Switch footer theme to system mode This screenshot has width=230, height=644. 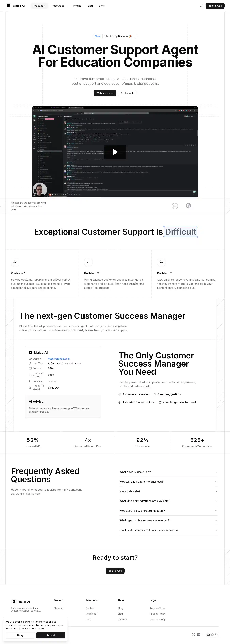[208, 634]
